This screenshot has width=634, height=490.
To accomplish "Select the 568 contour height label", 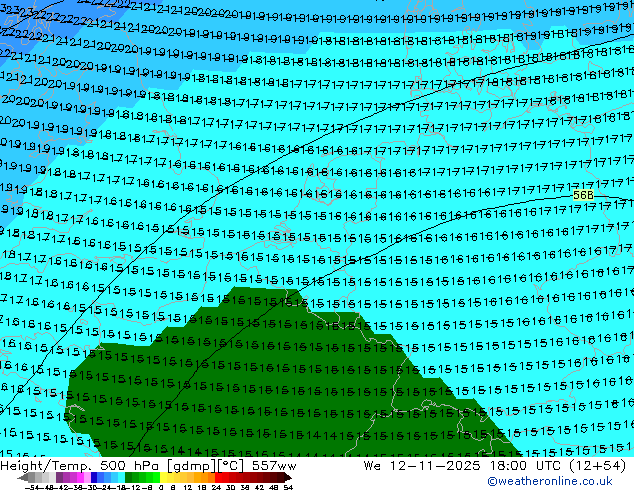I will [583, 195].
